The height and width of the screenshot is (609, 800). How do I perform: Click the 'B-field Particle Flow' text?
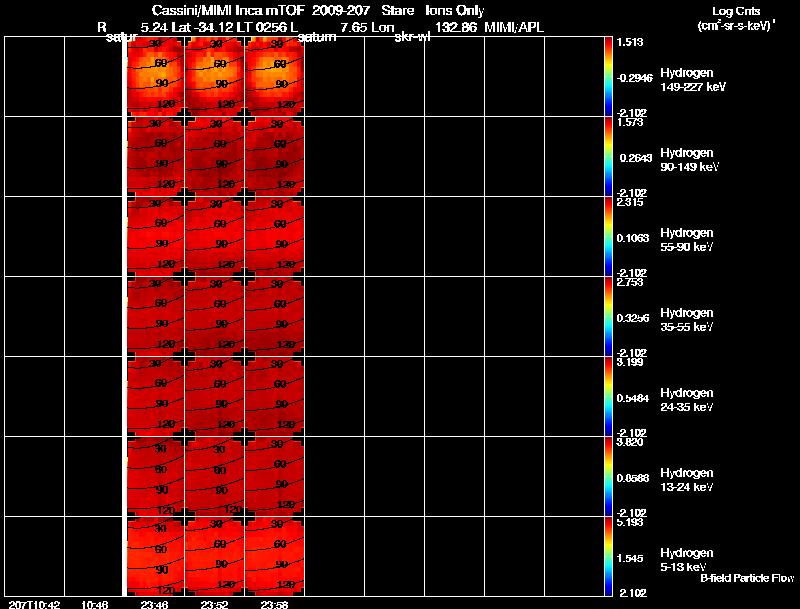pos(747,578)
